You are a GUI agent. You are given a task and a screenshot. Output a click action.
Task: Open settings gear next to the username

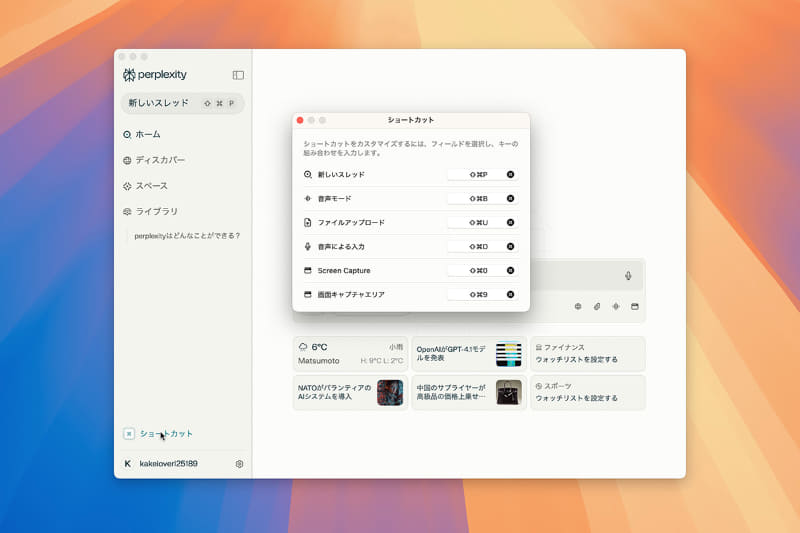tap(239, 464)
